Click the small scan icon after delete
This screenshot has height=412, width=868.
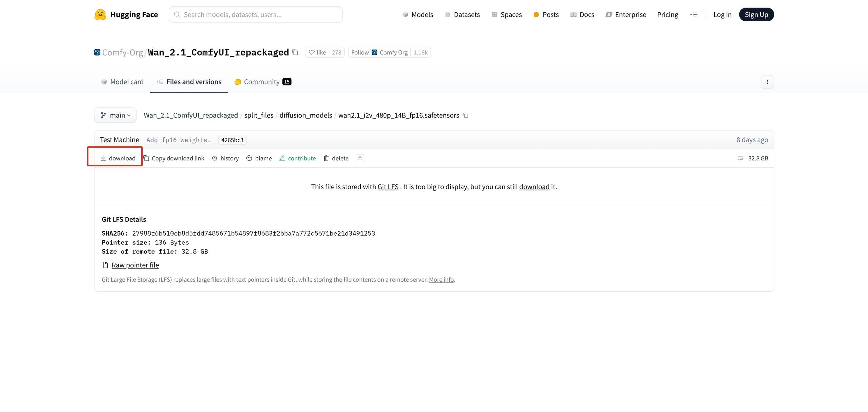[x=359, y=158]
